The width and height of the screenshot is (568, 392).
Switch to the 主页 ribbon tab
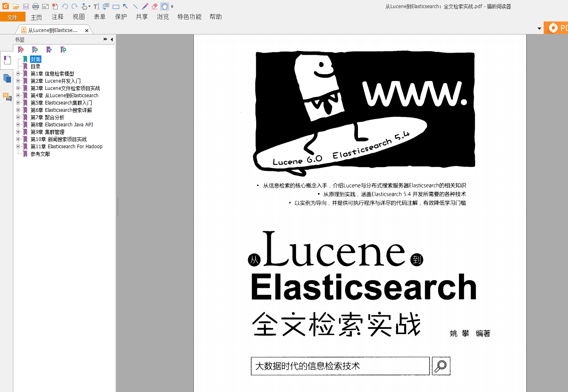36,17
